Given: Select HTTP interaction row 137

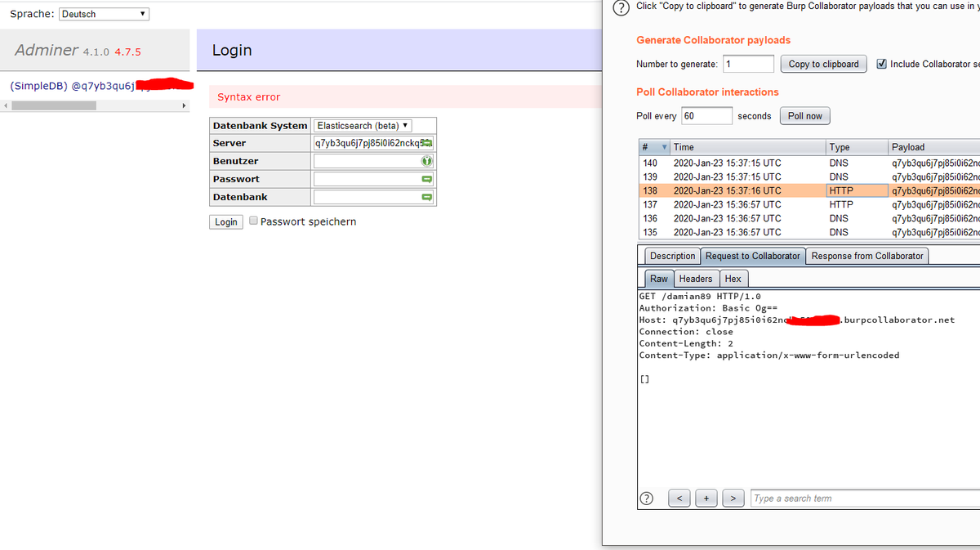Looking at the screenshot, I should [x=809, y=204].
